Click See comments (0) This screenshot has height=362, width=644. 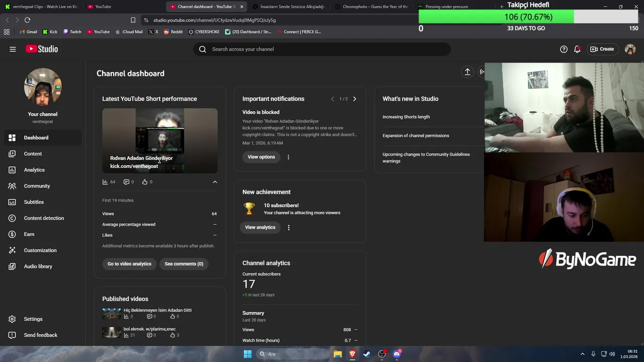pyautogui.click(x=184, y=264)
